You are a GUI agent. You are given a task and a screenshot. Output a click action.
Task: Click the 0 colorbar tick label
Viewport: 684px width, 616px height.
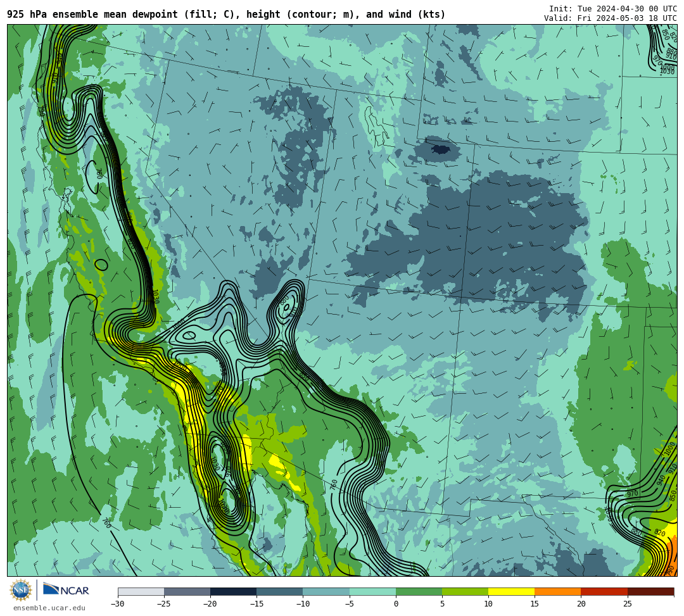(x=396, y=604)
